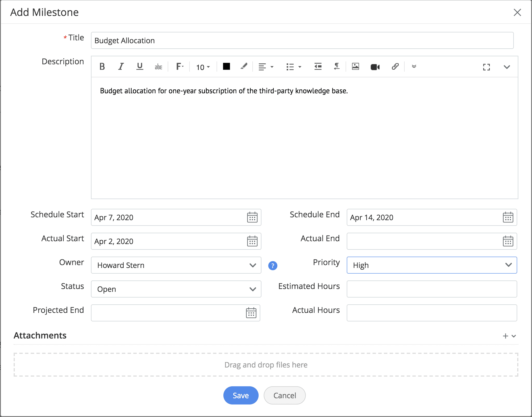Apply italic formatting to description text
The height and width of the screenshot is (417, 532).
[x=121, y=67]
